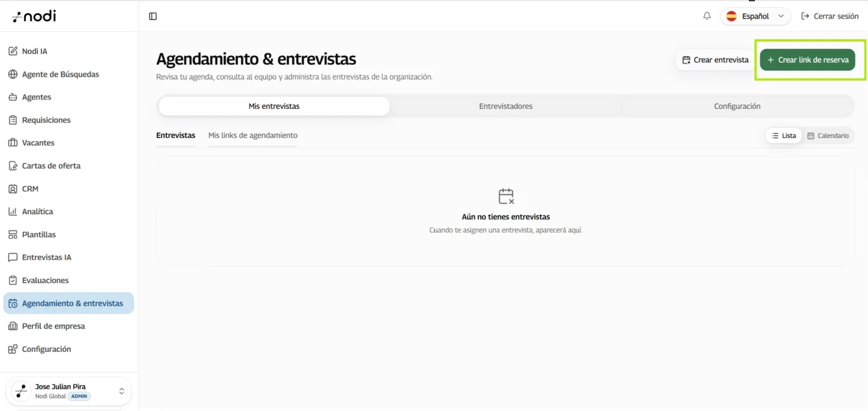This screenshot has height=411, width=868.
Task: Click the Agentes robot icon
Action: coord(13,97)
